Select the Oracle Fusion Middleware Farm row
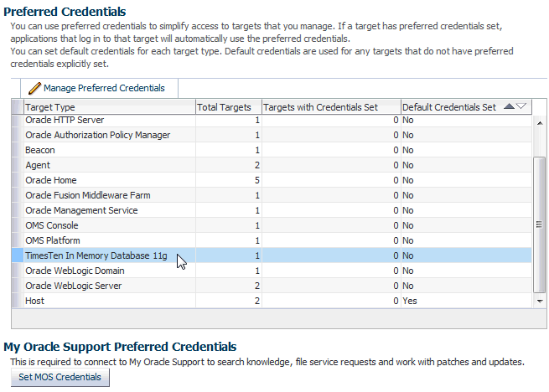This screenshot has width=549, height=392. tap(272, 195)
